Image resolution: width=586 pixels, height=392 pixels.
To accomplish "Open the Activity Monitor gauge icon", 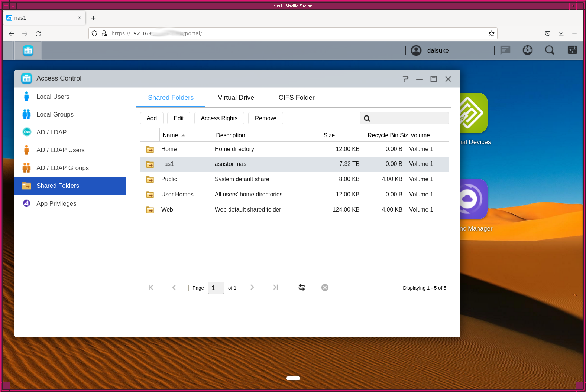I will (x=528, y=50).
